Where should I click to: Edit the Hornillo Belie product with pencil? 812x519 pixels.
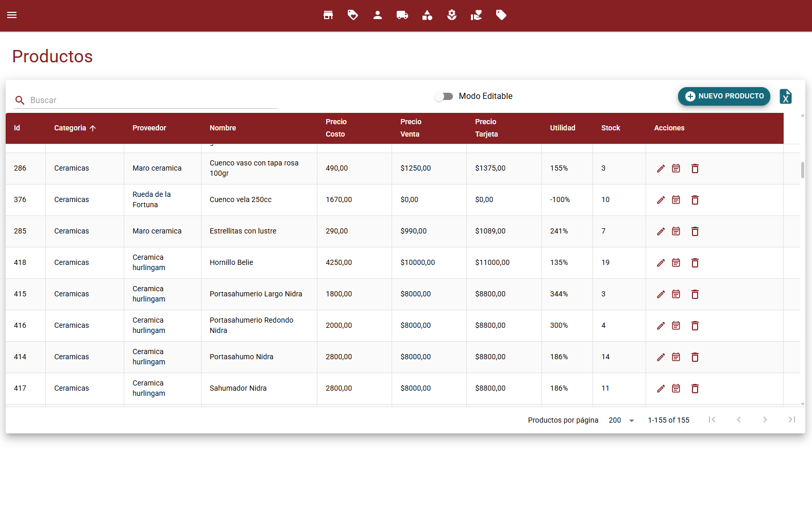(x=661, y=263)
